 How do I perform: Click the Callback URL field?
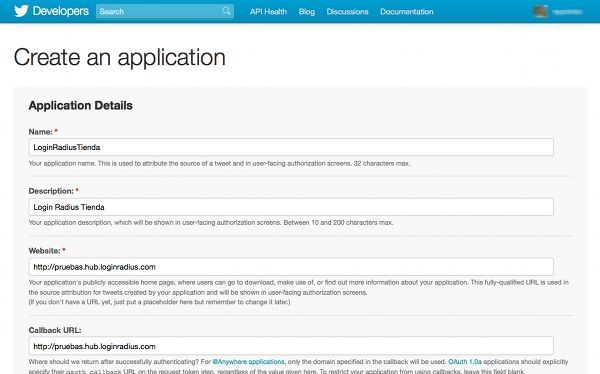coord(291,346)
